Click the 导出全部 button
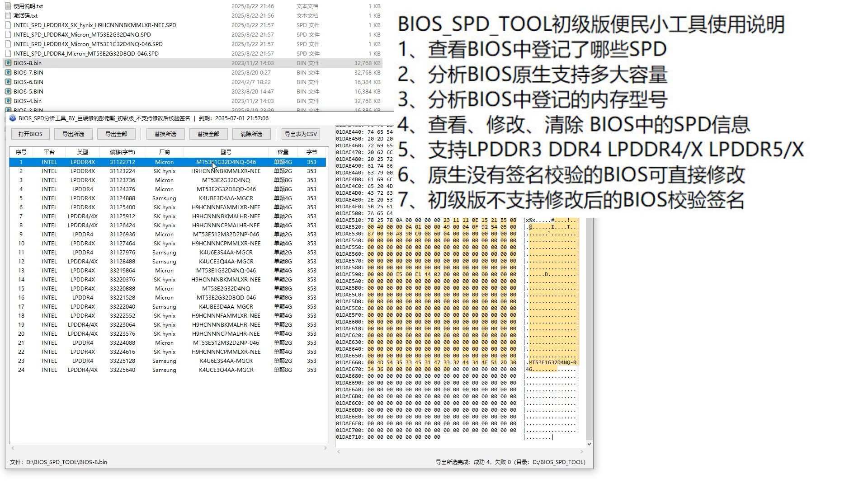This screenshot has height=488, width=868. coord(116,134)
